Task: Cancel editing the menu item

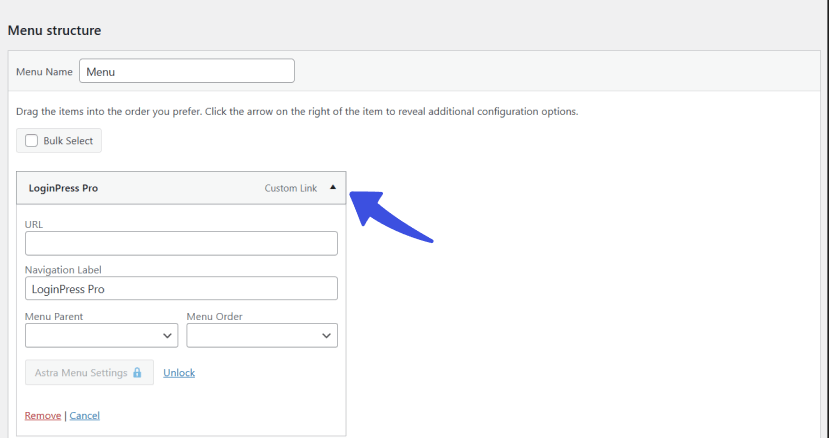Action: (x=85, y=416)
